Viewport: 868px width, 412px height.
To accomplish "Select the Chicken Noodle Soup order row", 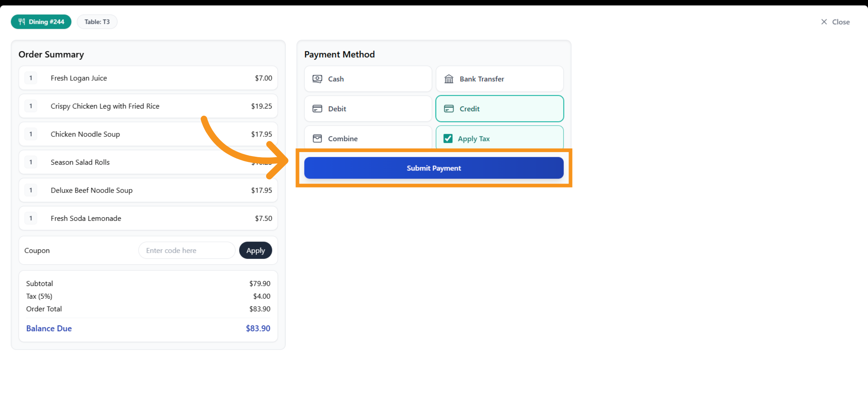I will 148,134.
